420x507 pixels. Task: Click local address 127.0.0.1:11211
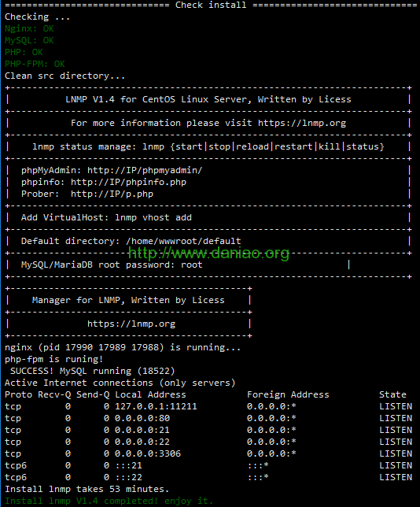(x=156, y=406)
